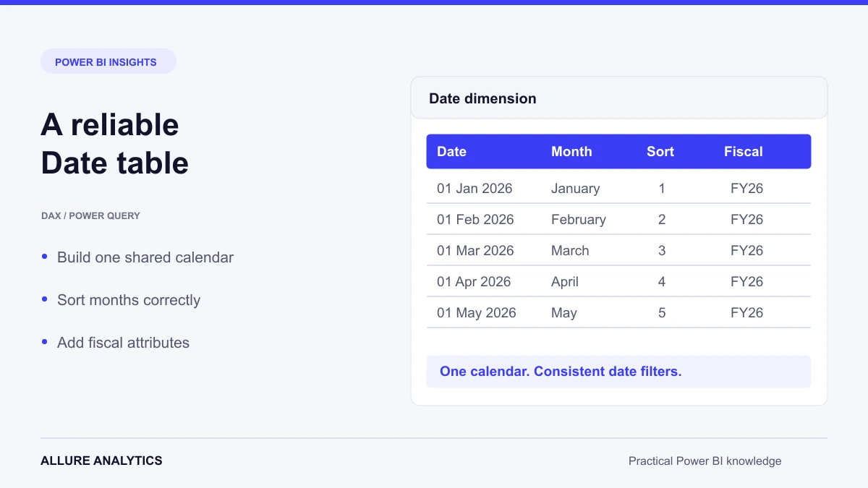The width and height of the screenshot is (868, 488).
Task: Click the 'April' month cell
Action: [565, 281]
